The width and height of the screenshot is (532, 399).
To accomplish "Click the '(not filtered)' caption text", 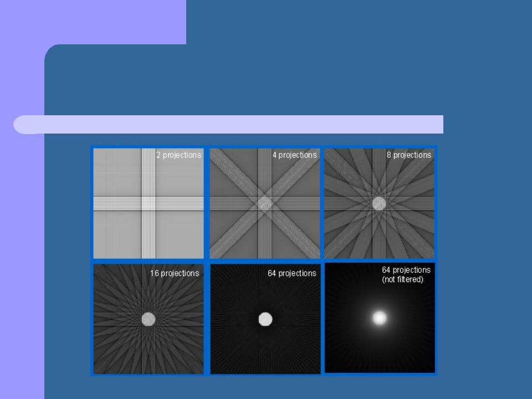I will pos(403,279).
